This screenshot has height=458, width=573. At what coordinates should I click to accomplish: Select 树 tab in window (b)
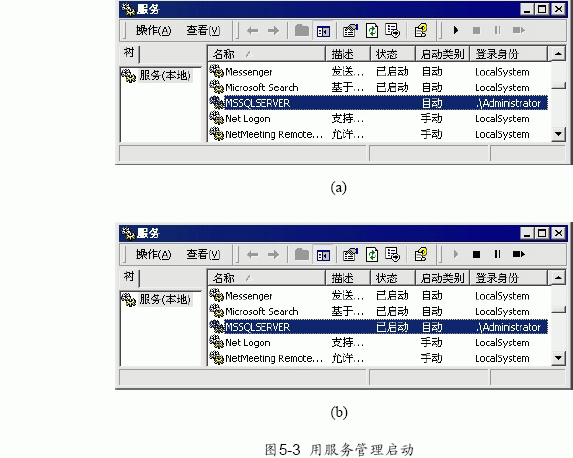(x=129, y=277)
